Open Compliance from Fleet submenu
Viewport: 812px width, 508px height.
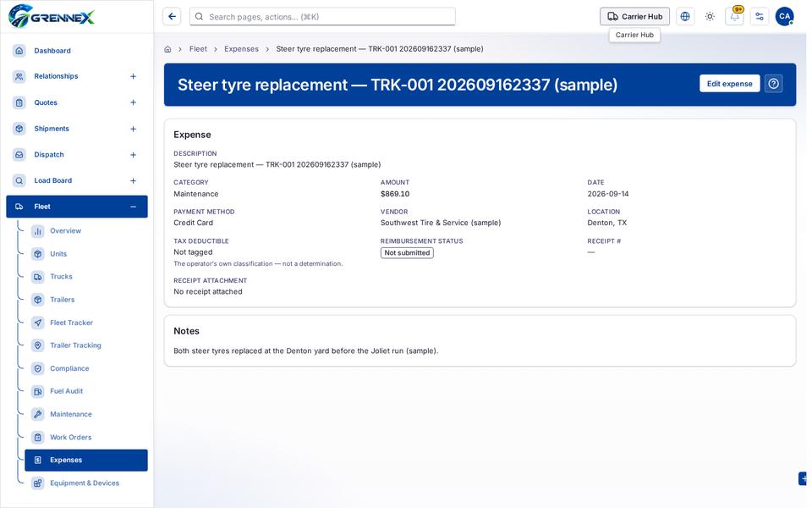(x=86, y=368)
